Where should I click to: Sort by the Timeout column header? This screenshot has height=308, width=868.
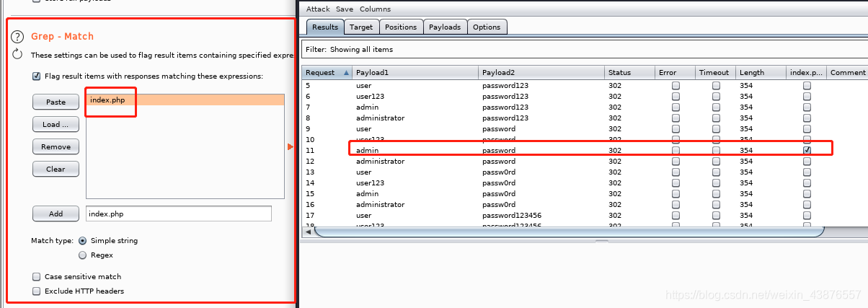[715, 72]
